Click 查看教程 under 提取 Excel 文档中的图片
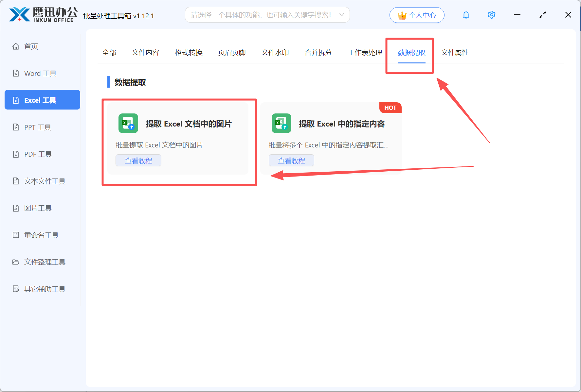Image resolution: width=581 pixels, height=392 pixels. [138, 160]
